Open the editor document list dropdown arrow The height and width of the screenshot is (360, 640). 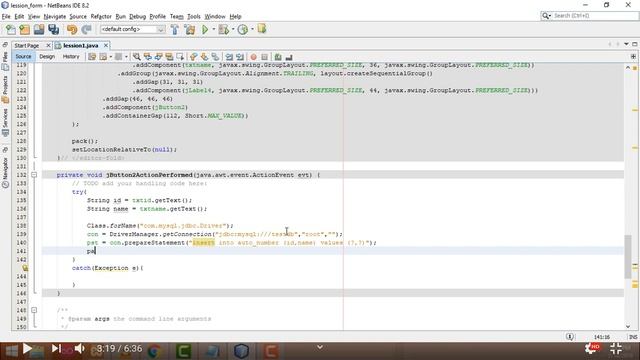click(x=626, y=44)
